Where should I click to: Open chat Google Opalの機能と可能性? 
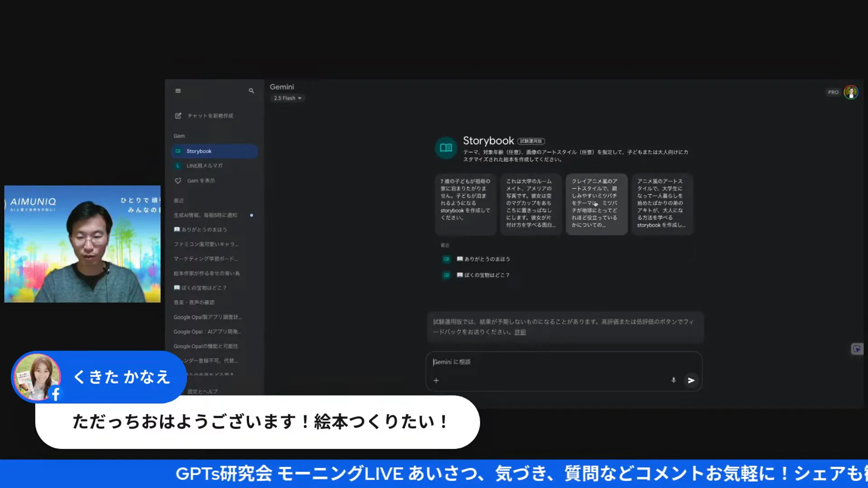[206, 346]
